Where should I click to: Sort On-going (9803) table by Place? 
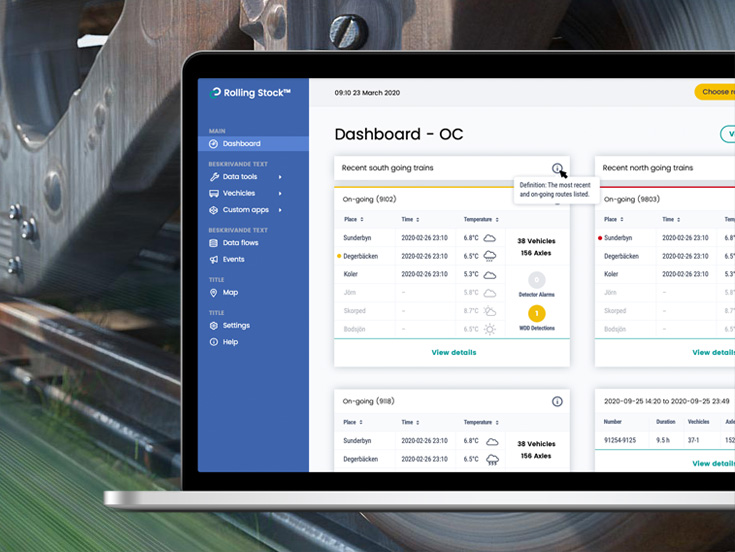coord(614,219)
